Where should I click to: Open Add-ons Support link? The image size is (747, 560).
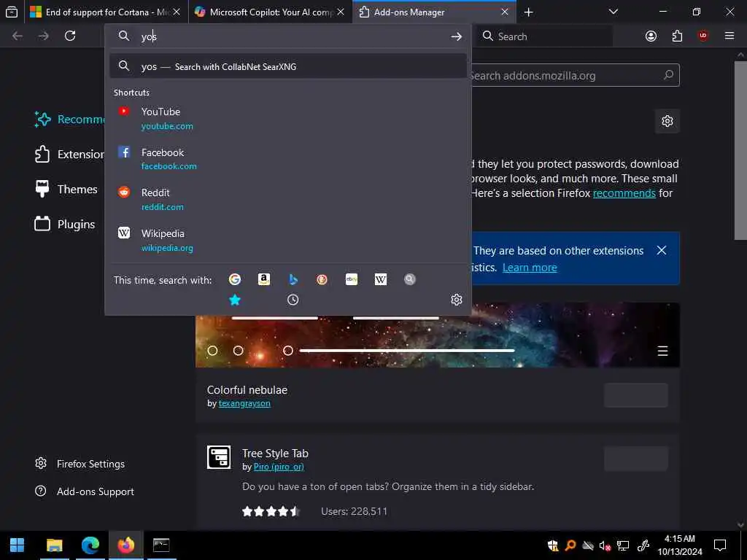click(x=85, y=491)
